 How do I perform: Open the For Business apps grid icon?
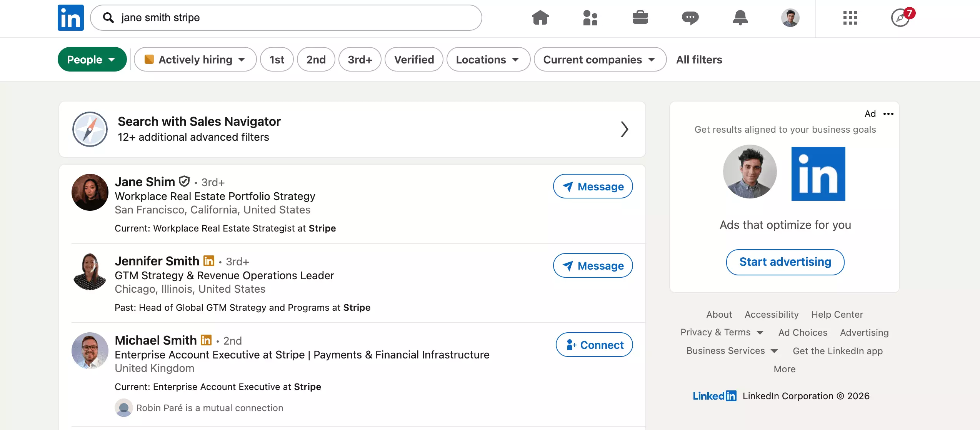[x=850, y=18]
